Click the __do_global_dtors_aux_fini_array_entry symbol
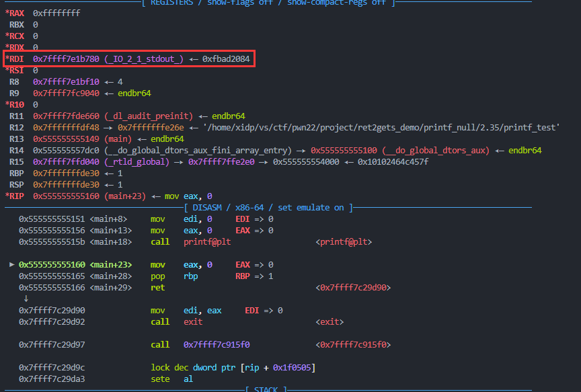Image resolution: width=581 pixels, height=392 pixels. tap(198, 151)
